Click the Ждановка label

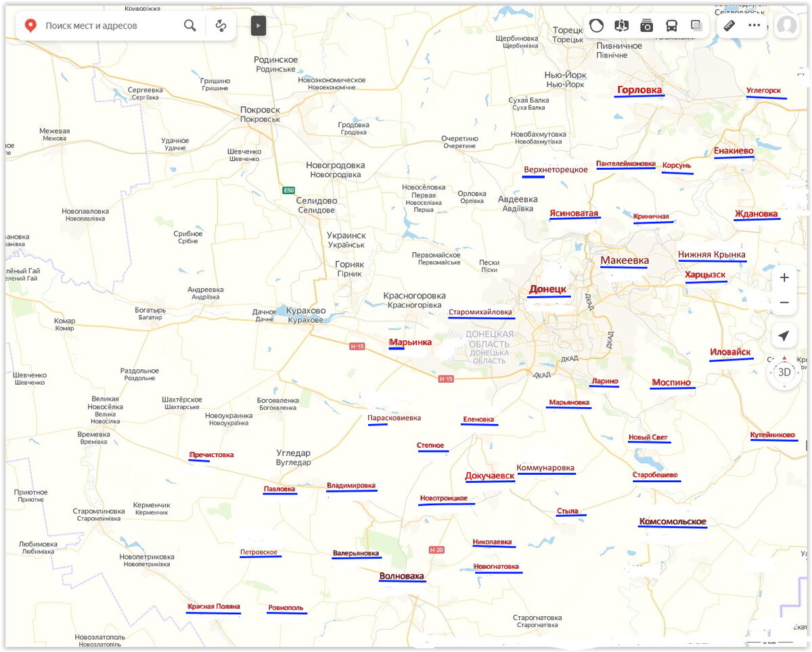pyautogui.click(x=757, y=214)
